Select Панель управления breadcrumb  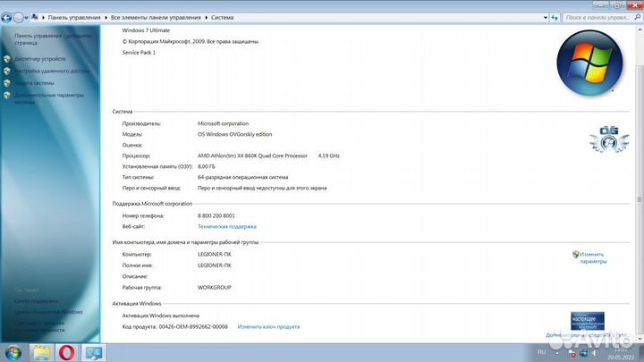(74, 18)
